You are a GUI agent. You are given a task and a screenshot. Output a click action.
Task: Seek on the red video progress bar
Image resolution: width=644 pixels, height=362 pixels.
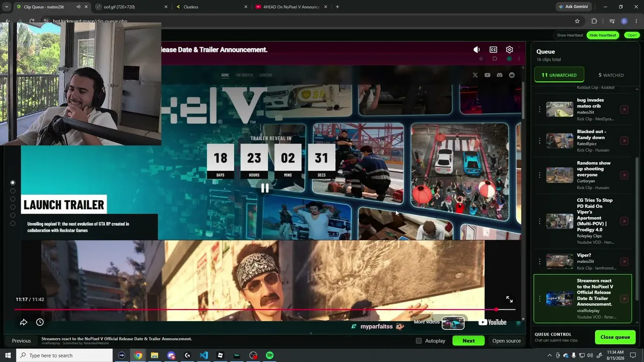click(x=265, y=310)
